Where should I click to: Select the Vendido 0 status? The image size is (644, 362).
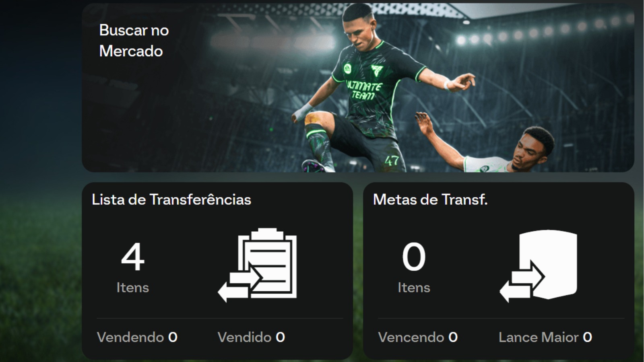[x=252, y=337]
